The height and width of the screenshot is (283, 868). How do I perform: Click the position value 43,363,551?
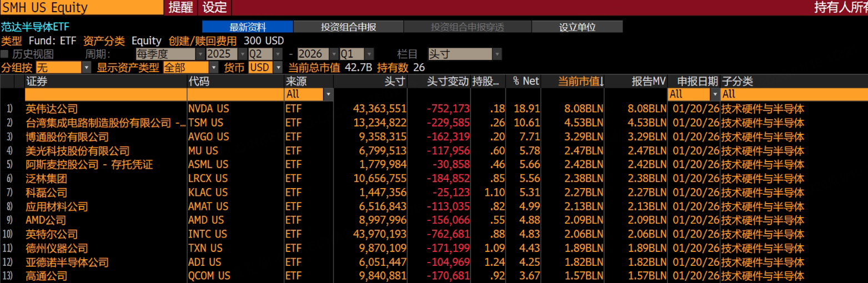tap(380, 109)
